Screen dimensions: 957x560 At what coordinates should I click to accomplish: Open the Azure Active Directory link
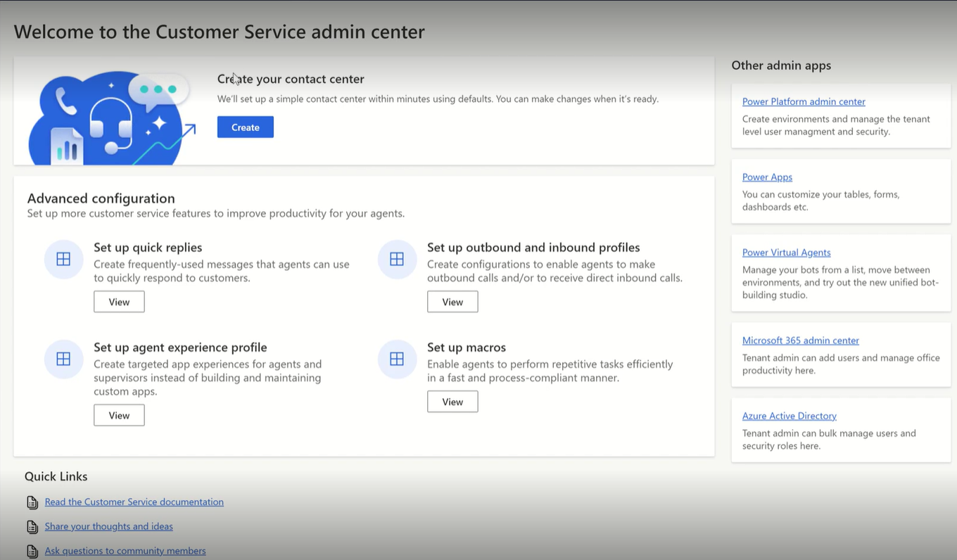point(789,415)
